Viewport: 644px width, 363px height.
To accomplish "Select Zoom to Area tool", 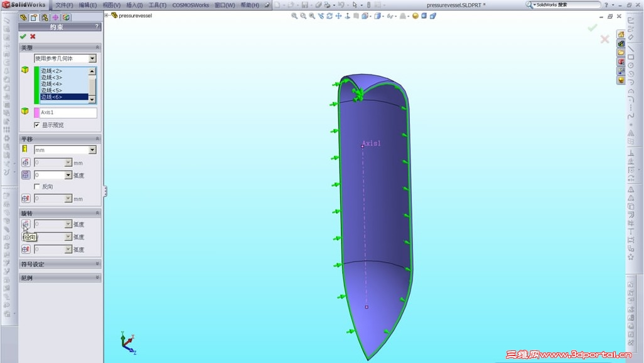I will (x=303, y=16).
